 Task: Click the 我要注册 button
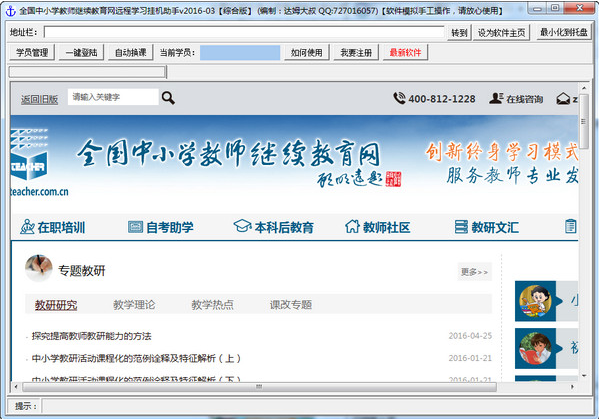tap(356, 52)
